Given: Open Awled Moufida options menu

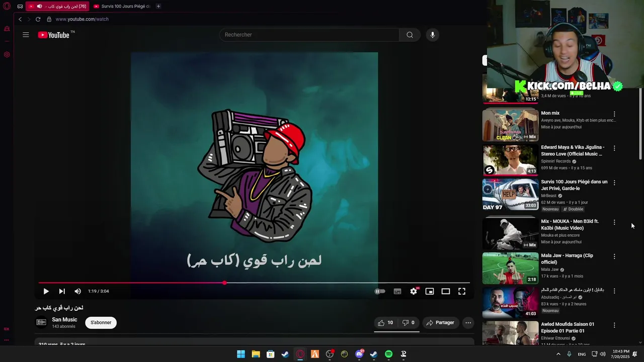Looking at the screenshot, I should (x=614, y=325).
